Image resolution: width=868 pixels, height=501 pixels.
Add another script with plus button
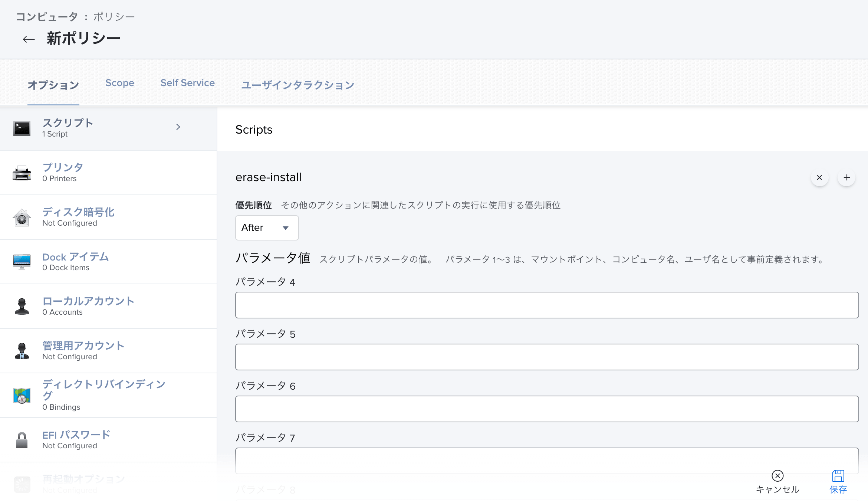pyautogui.click(x=846, y=178)
